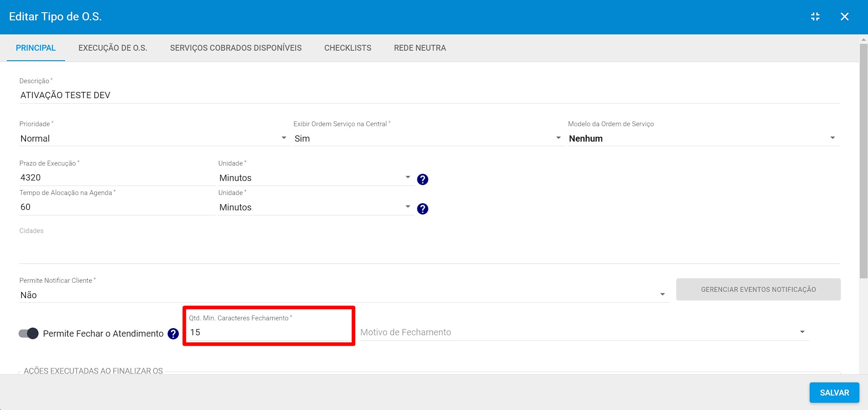This screenshot has height=410, width=868.
Task: Open help for Permite Fechar o Atendimento
Action: point(173,334)
